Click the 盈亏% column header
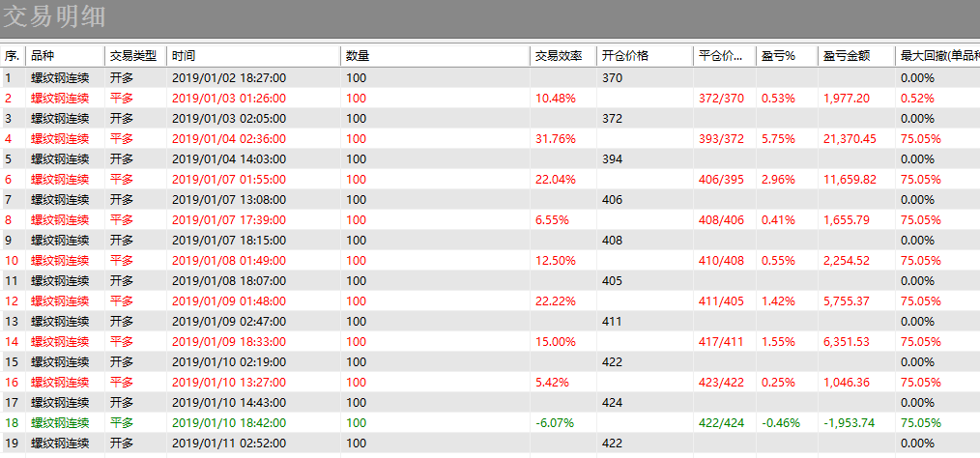980x458 pixels. click(x=787, y=56)
